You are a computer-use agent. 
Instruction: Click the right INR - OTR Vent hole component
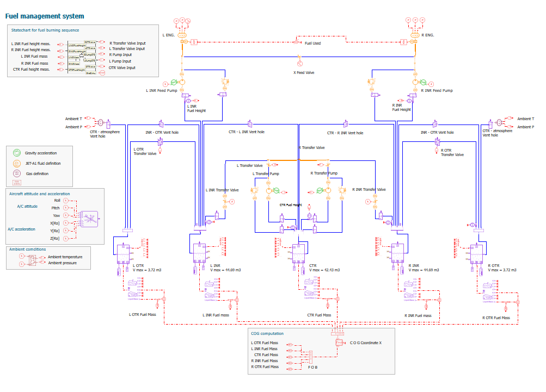[x=435, y=124]
